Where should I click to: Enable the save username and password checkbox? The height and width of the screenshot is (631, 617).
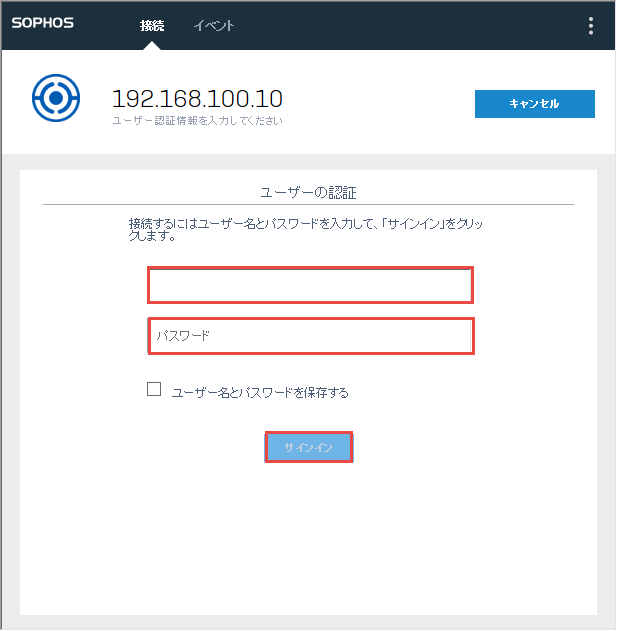tap(154, 390)
